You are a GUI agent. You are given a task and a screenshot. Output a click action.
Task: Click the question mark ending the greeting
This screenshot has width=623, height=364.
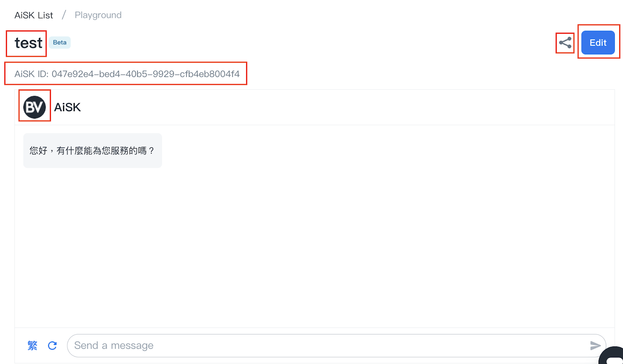pos(151,150)
